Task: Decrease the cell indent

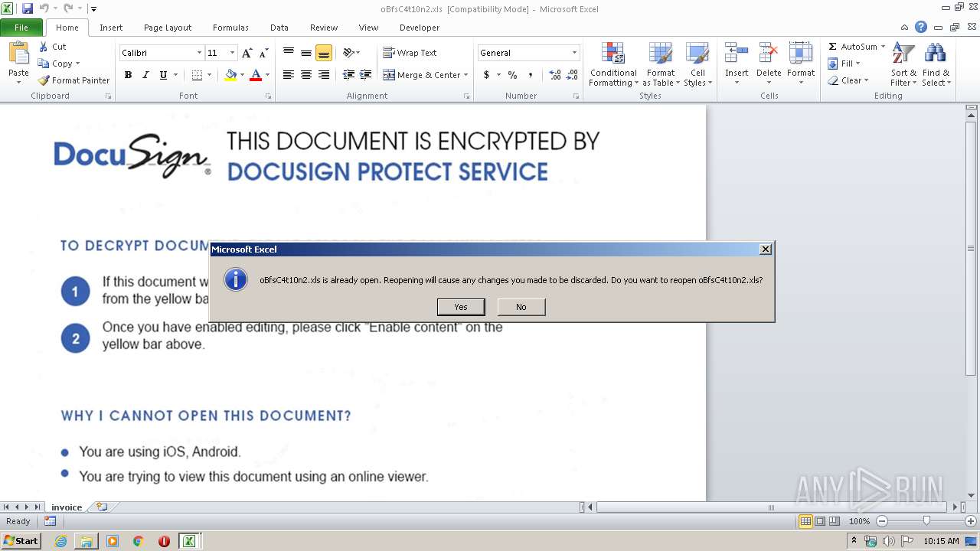Action: (348, 75)
